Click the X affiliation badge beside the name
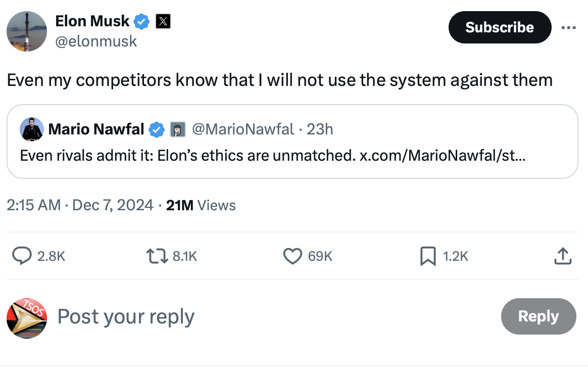This screenshot has width=588, height=373. click(163, 21)
